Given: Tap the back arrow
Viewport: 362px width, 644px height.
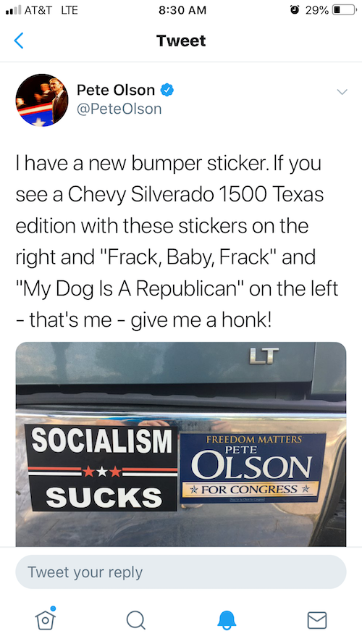Looking at the screenshot, I should (19, 41).
